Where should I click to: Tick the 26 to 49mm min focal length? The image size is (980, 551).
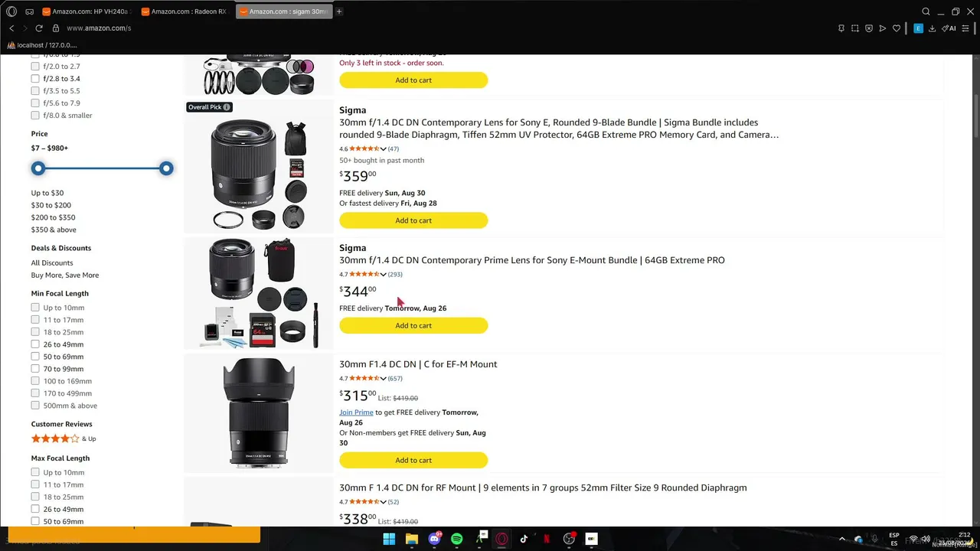click(x=35, y=344)
